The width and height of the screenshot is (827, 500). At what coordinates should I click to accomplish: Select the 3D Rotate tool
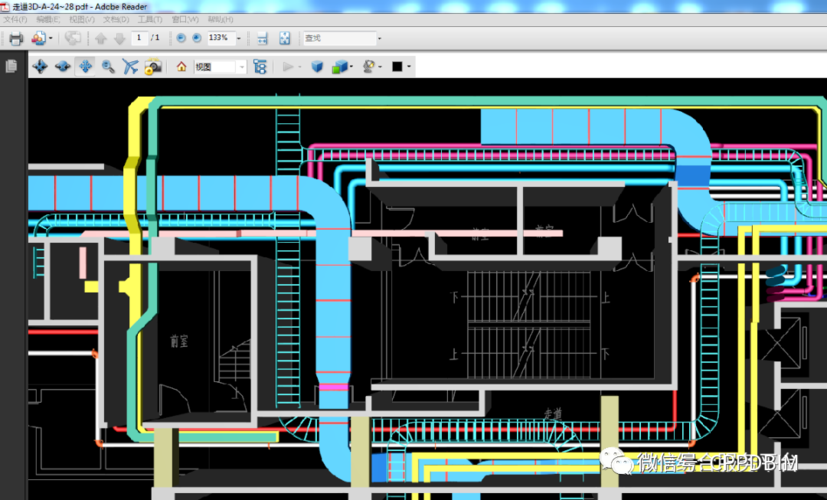point(40,67)
